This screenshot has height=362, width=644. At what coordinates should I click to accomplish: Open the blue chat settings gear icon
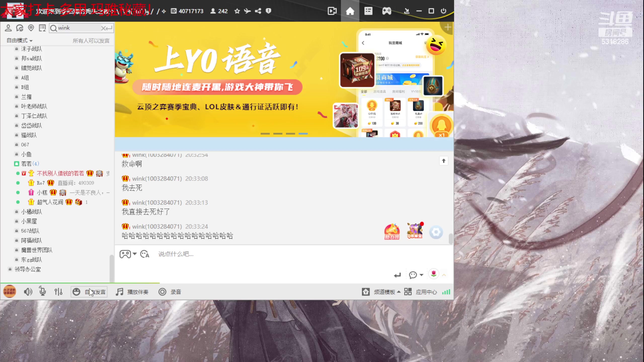tap(436, 232)
